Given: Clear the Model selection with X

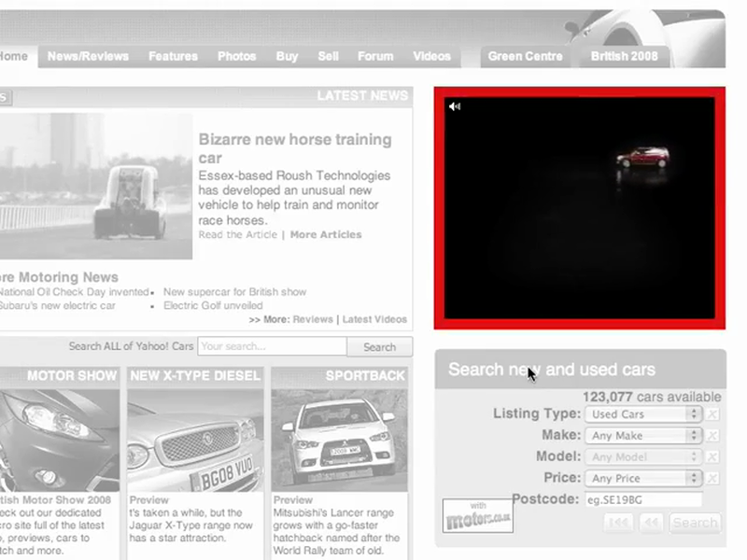Looking at the screenshot, I should (712, 457).
